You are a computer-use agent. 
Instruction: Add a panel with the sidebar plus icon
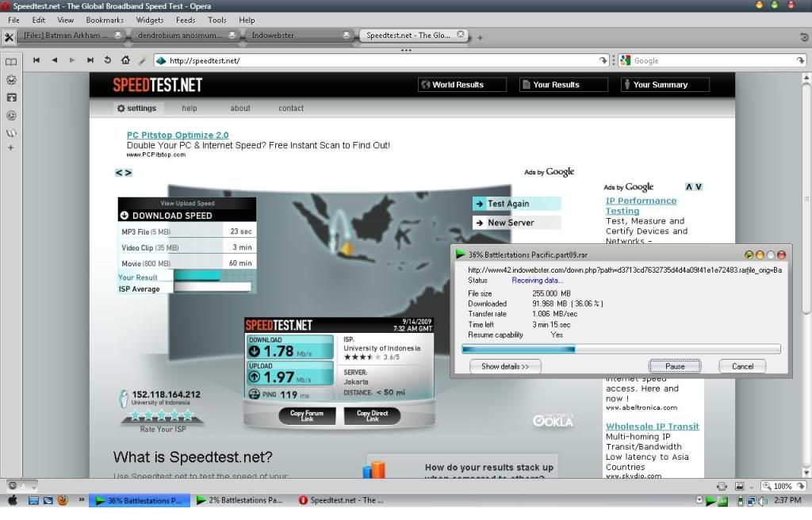10,147
